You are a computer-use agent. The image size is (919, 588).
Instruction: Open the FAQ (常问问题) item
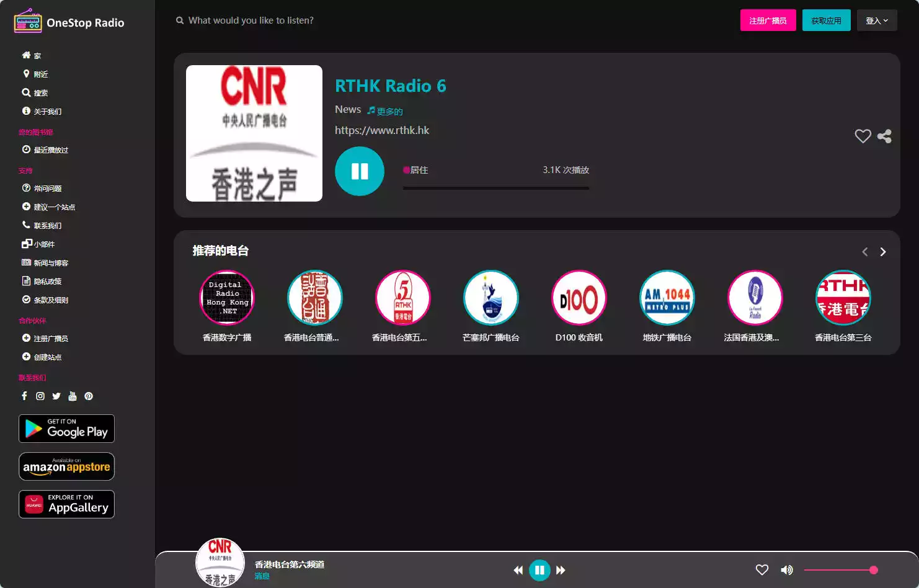click(42, 188)
